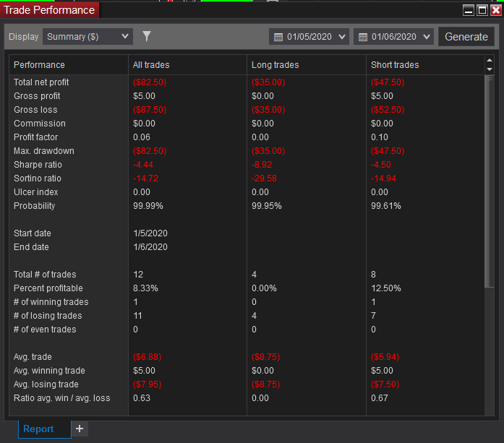Select Short trades gross loss ($52.50)
Screen dimensions: 504x443
click(x=388, y=110)
